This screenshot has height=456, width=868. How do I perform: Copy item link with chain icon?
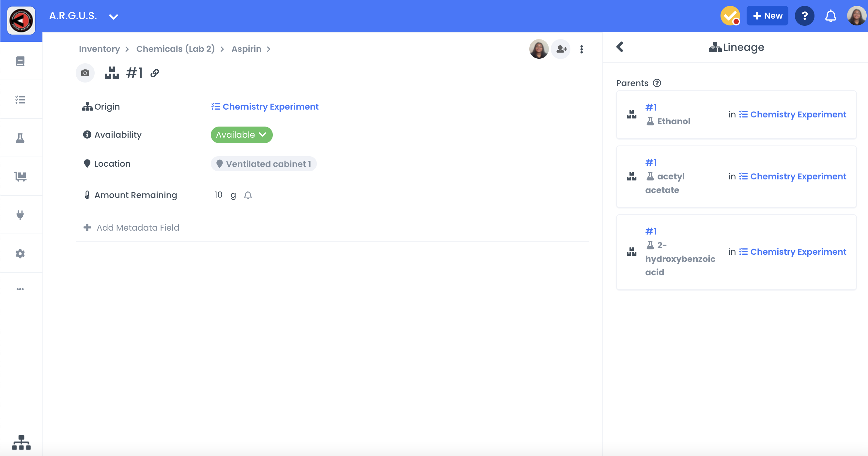pyautogui.click(x=155, y=73)
